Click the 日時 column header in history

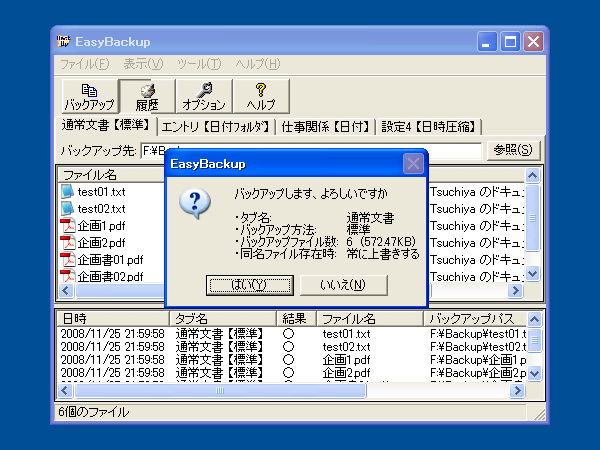tap(112, 319)
